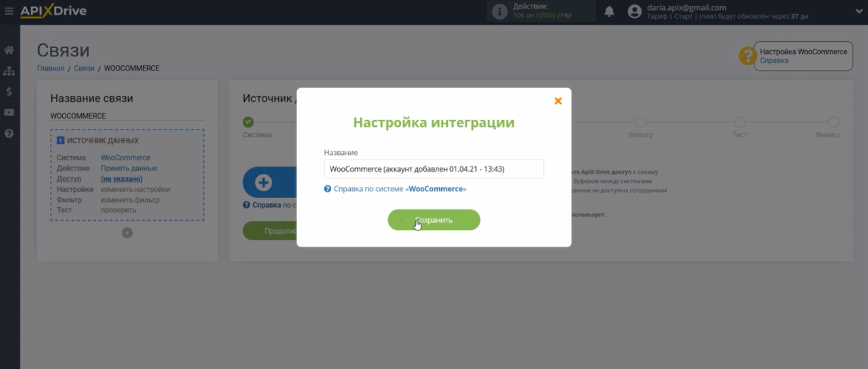Click the ИСТОЧНИК ДАННЫХ heading
The width and height of the screenshot is (868, 369).
point(103,141)
